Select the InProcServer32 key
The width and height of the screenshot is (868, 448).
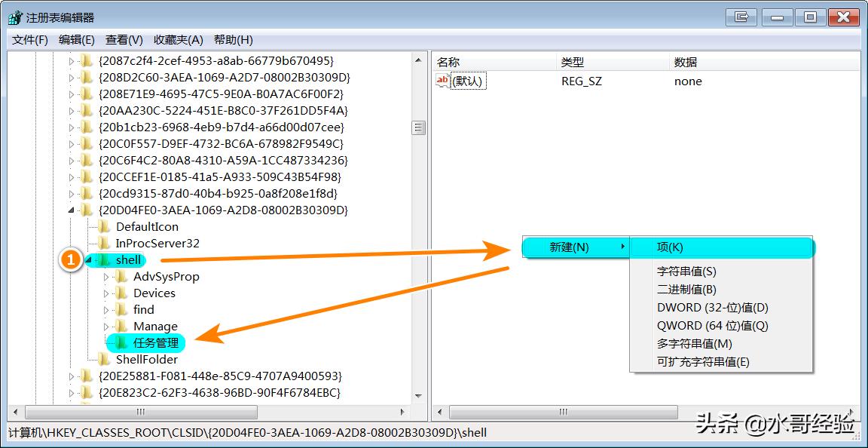[157, 244]
